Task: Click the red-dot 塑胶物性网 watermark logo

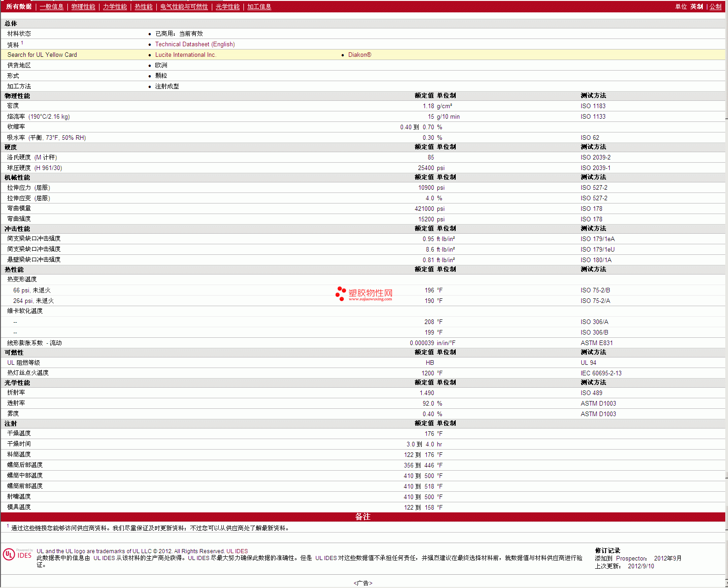Action: (x=364, y=294)
